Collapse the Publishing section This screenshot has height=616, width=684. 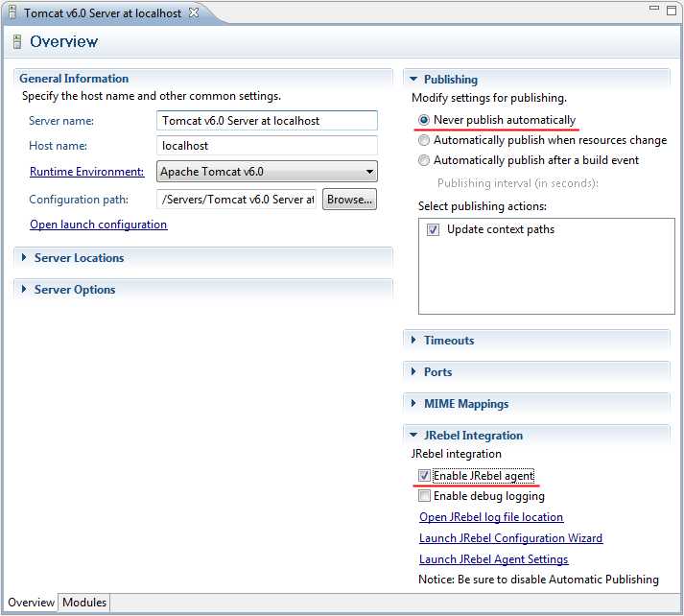[x=413, y=79]
